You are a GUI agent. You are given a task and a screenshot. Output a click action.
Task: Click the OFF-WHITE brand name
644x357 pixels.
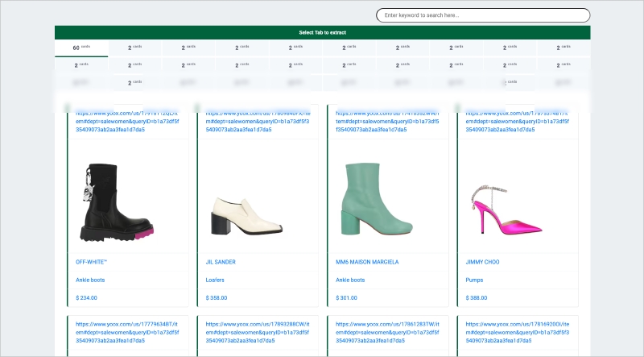[x=93, y=261]
